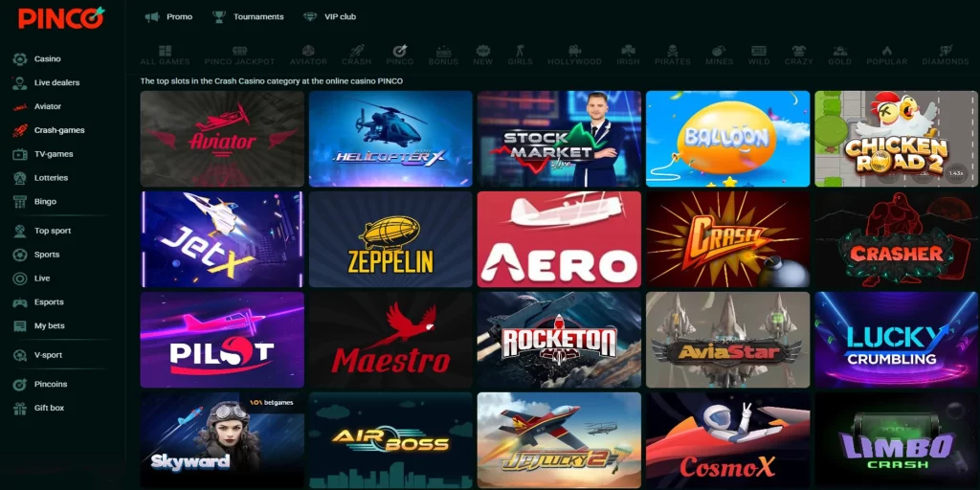Click the TV-games icon

pos(19,154)
